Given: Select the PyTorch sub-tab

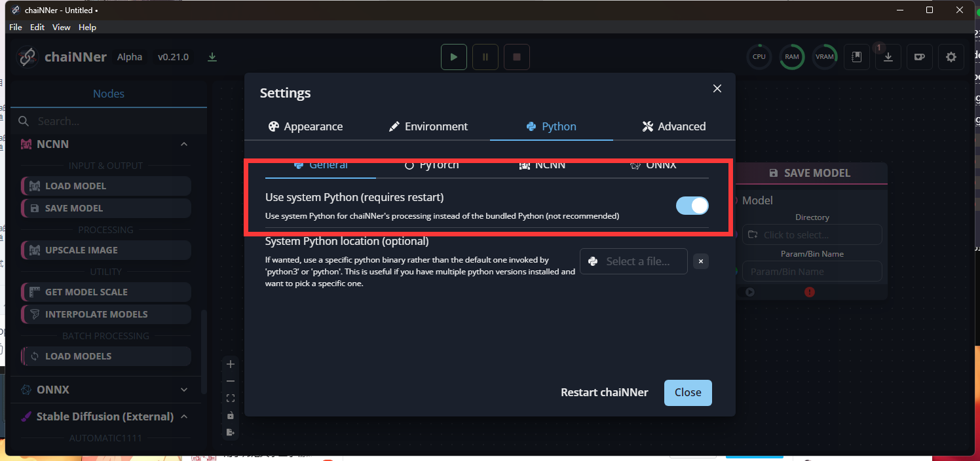Looking at the screenshot, I should (x=432, y=165).
